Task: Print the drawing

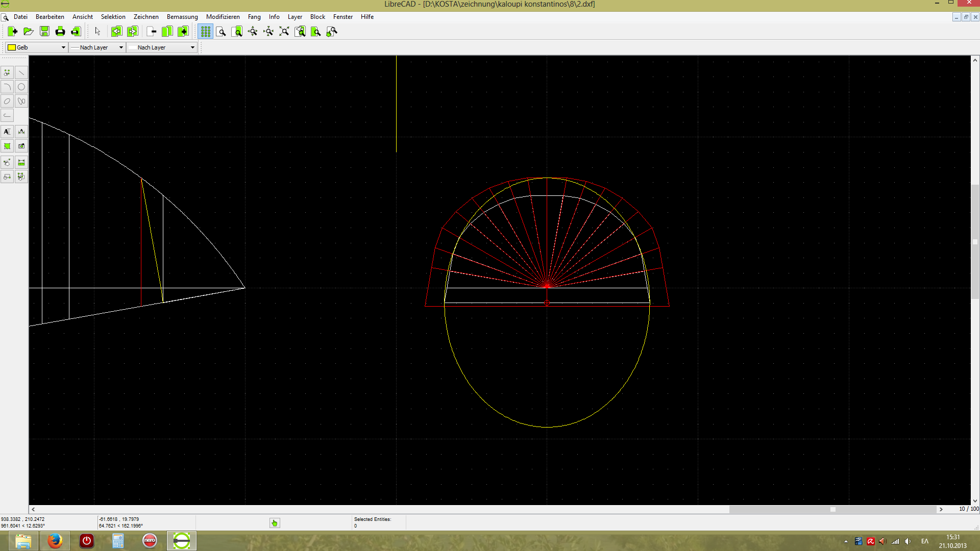Action: (60, 32)
